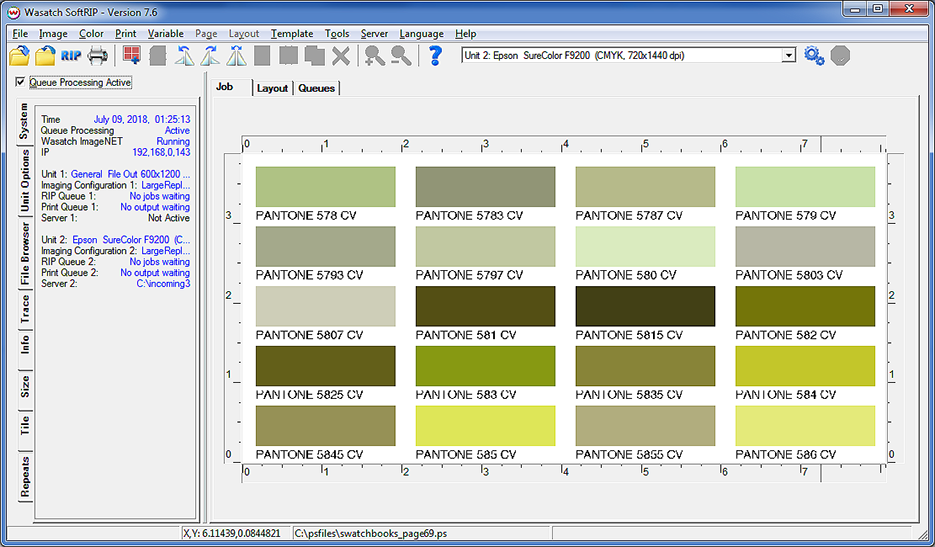Screen dimensions: 935x547
Task: Click Server 2 C:\incoming3 link
Action: coord(163,284)
